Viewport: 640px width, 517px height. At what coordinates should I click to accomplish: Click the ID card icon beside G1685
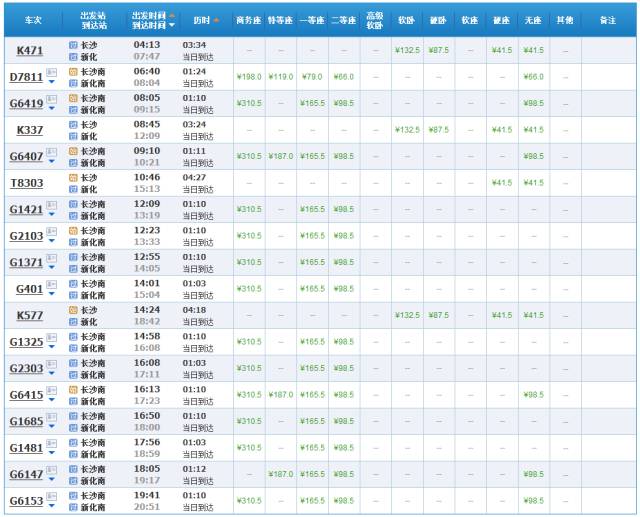coord(51,417)
